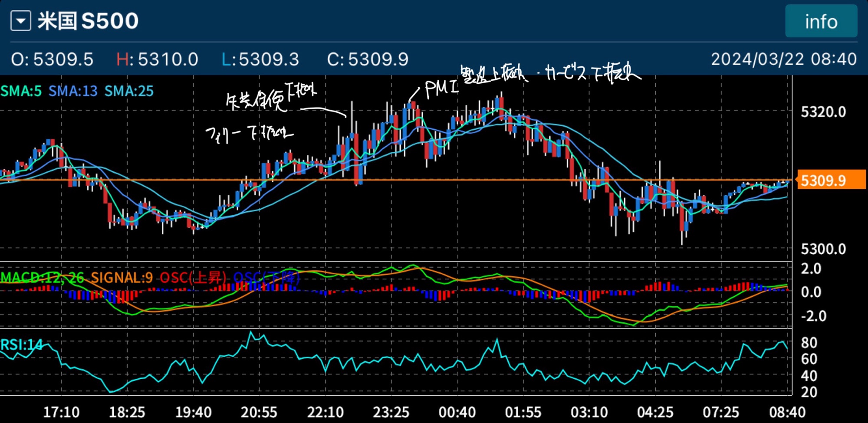This screenshot has width=868, height=423.
Task: Click the 5300.0 price axis label
Action: click(823, 249)
